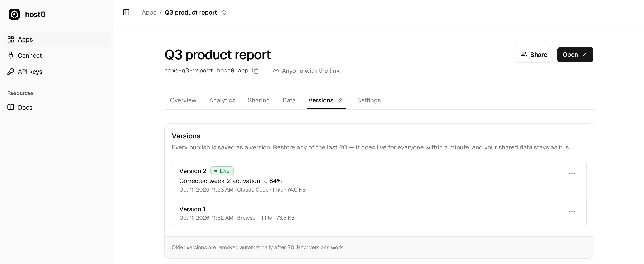Viewport: 644px width, 264px height.
Task: Open the app in a new tab
Action: [x=575, y=55]
